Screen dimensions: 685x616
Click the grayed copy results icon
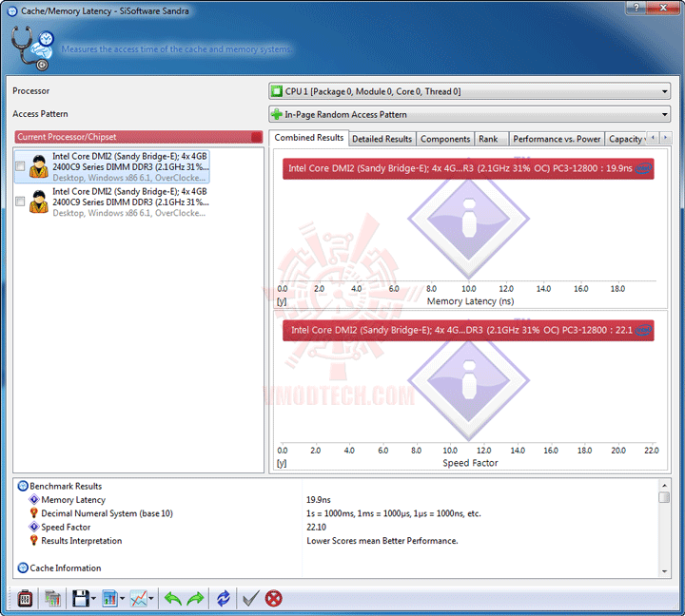pos(52,598)
